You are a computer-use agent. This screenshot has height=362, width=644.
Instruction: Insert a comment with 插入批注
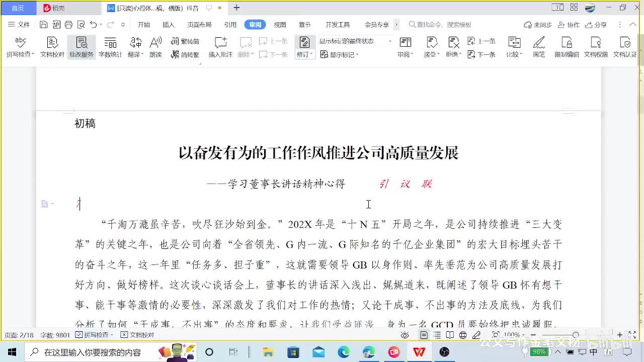click(x=220, y=47)
